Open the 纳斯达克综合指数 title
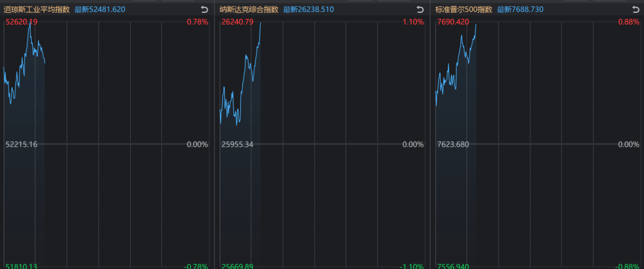644x269 pixels. (249, 9)
